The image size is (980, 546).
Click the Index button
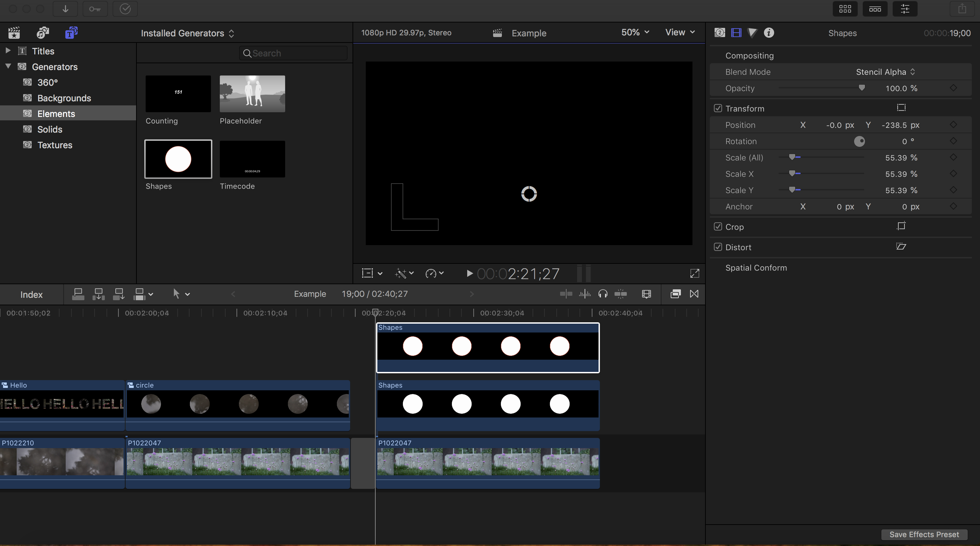point(31,295)
